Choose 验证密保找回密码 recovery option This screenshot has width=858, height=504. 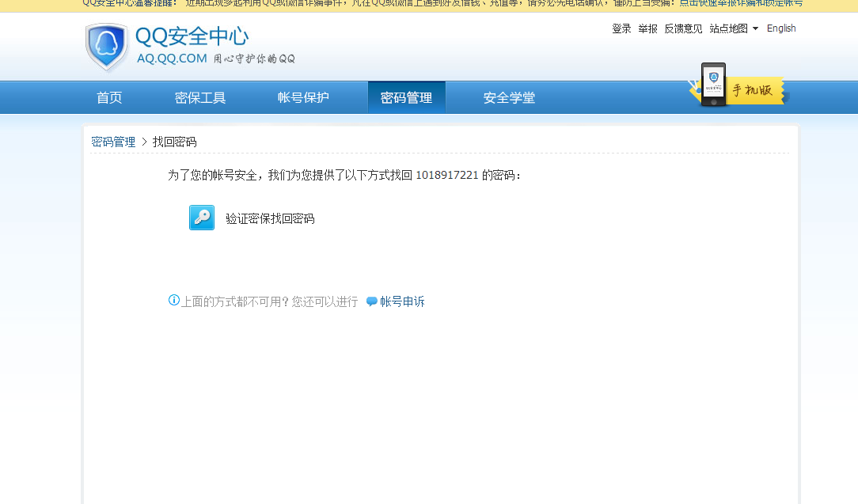point(271,219)
